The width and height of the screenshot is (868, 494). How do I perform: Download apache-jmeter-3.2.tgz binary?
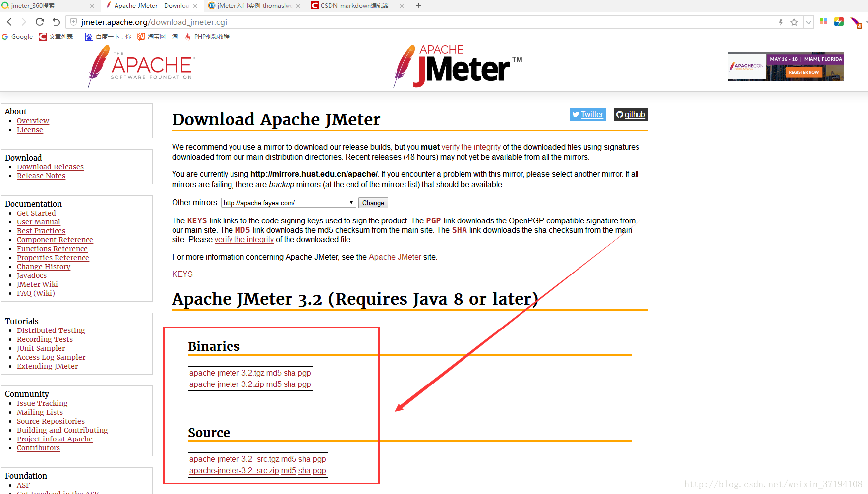tap(227, 373)
